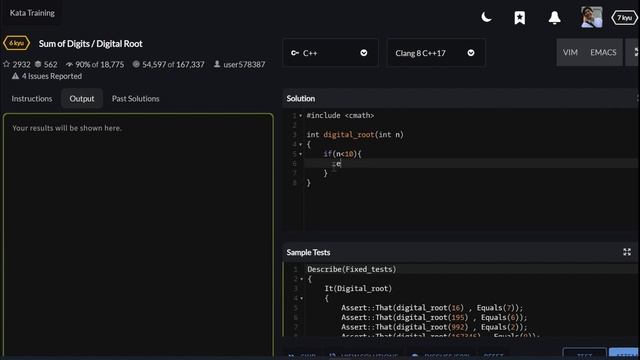Click the int digital_root(int n) line
Viewport: 640px width, 360px height.
point(355,135)
